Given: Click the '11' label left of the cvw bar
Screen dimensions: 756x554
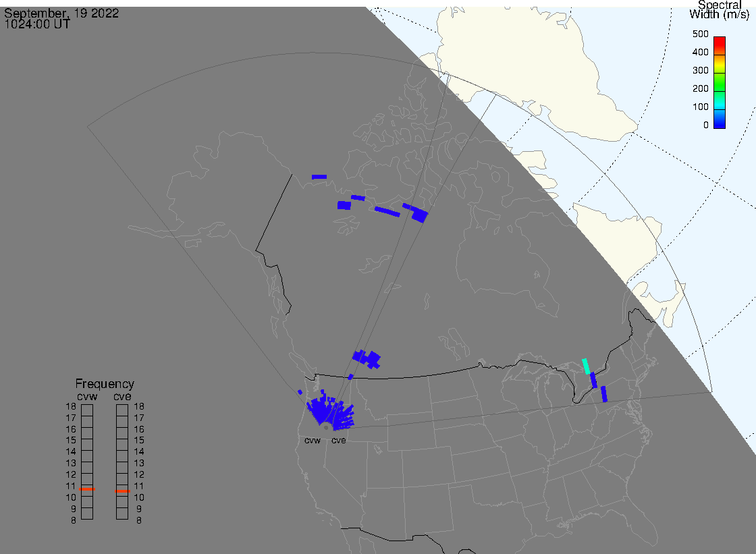Looking at the screenshot, I should 71,486.
